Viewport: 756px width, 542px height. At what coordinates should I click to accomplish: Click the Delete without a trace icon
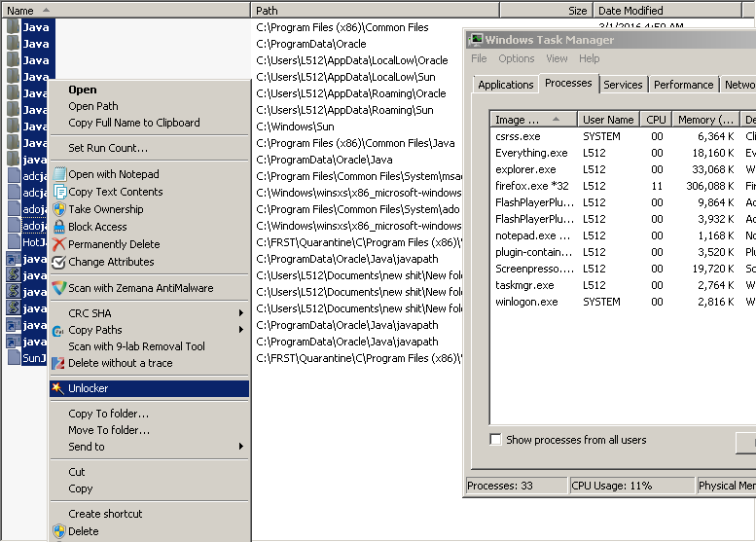[58, 363]
